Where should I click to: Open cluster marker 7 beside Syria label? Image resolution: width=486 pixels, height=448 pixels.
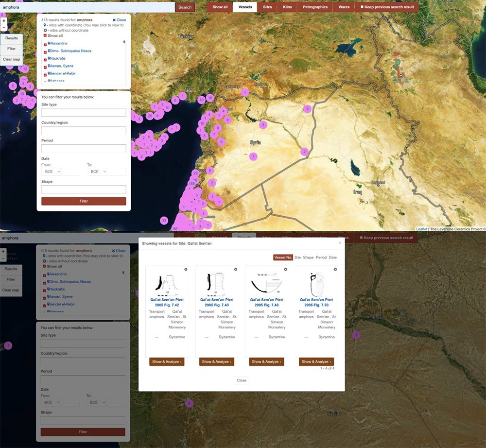[253, 156]
